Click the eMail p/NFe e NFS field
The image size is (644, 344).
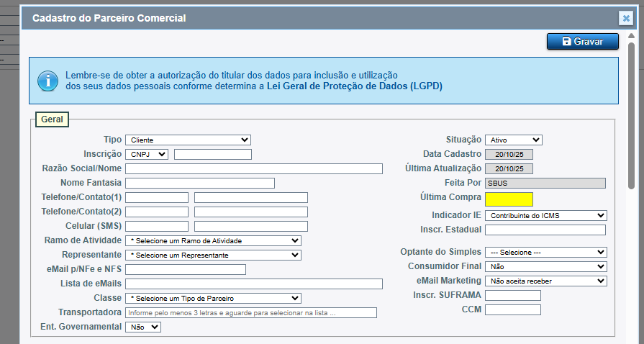click(x=186, y=269)
